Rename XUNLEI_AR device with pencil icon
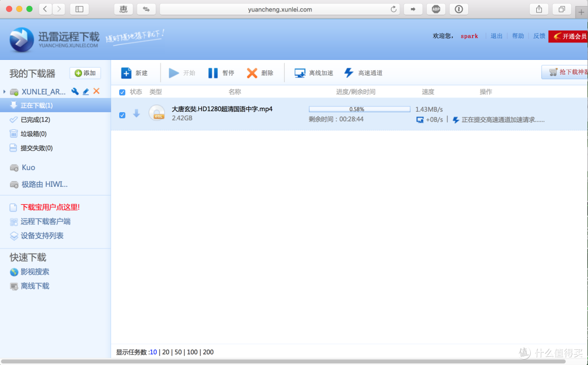This screenshot has height=365, width=588. click(86, 91)
